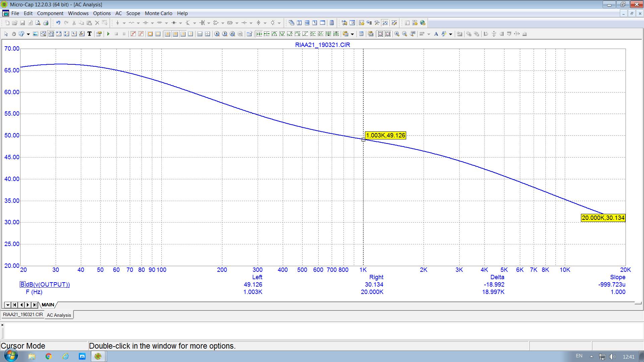The width and height of the screenshot is (644, 362).
Task: Go to the previous page arrow button
Action: [21, 305]
